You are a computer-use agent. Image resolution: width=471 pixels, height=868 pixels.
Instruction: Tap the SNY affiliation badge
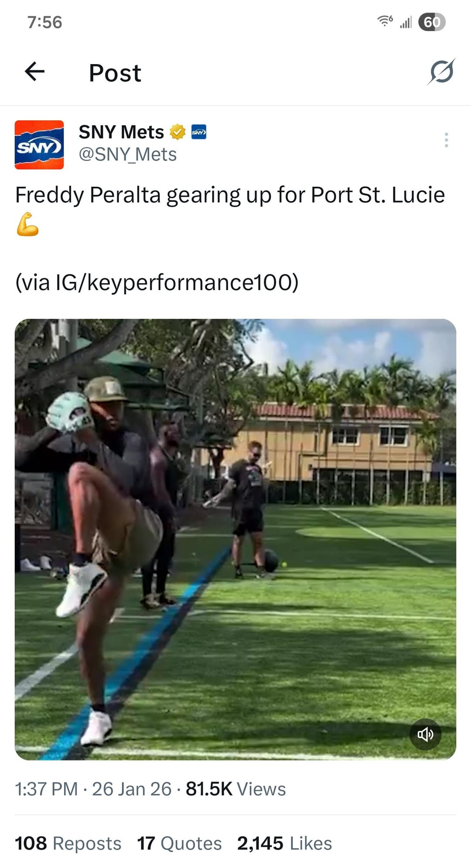click(199, 132)
